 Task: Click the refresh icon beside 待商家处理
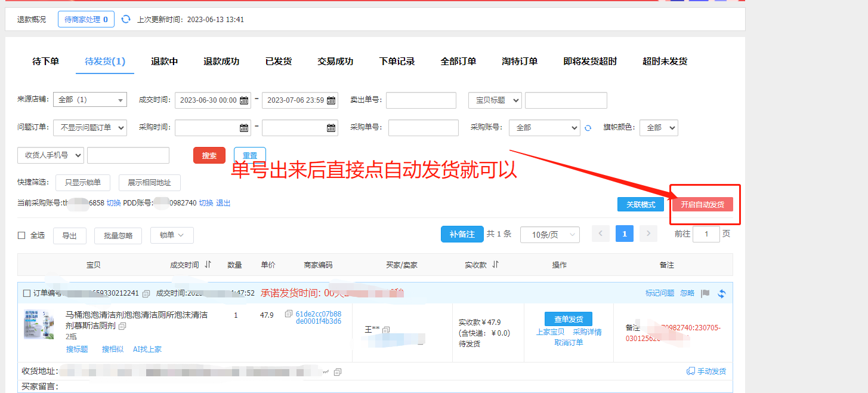point(126,19)
